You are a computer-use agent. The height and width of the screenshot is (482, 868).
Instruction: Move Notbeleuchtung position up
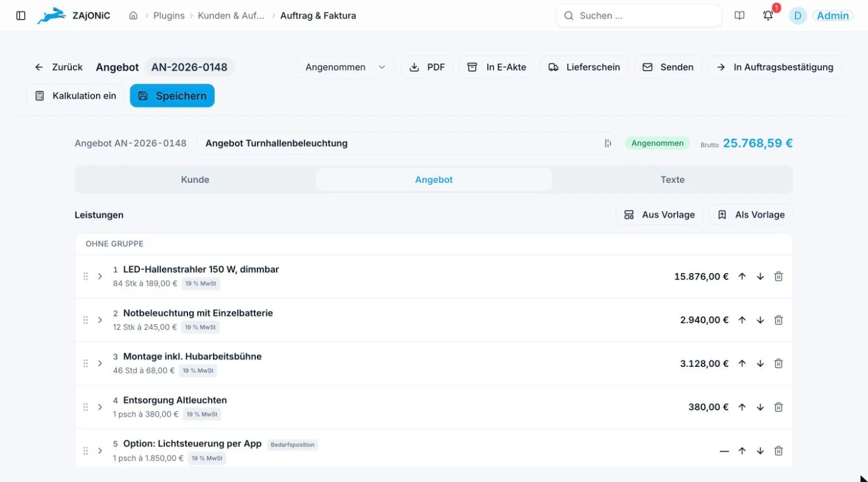pos(742,320)
